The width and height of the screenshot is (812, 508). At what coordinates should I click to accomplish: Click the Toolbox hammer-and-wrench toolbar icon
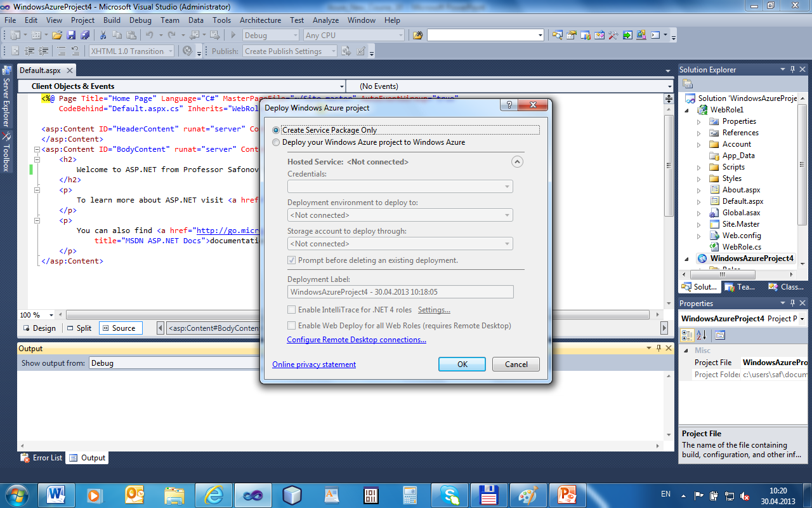[613, 35]
